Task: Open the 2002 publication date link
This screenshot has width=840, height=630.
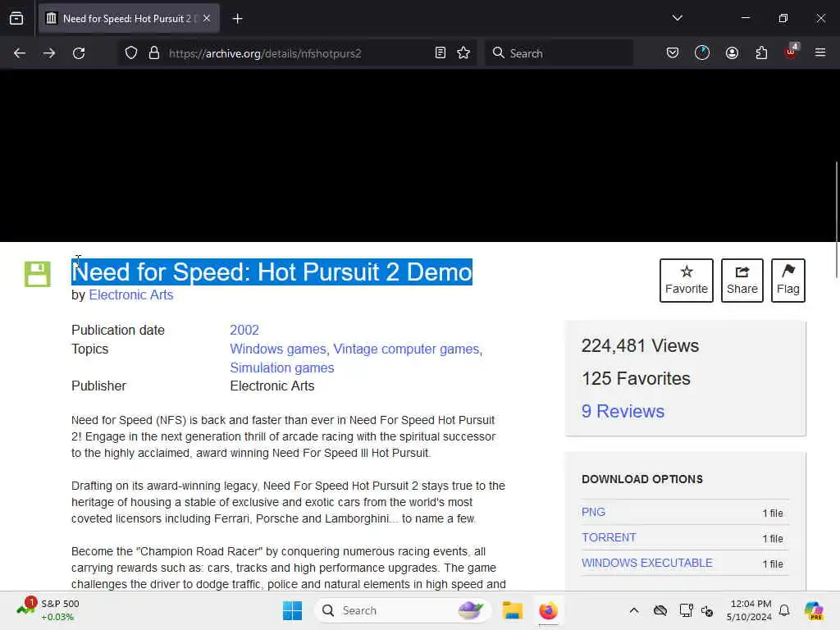Action: 244,330
